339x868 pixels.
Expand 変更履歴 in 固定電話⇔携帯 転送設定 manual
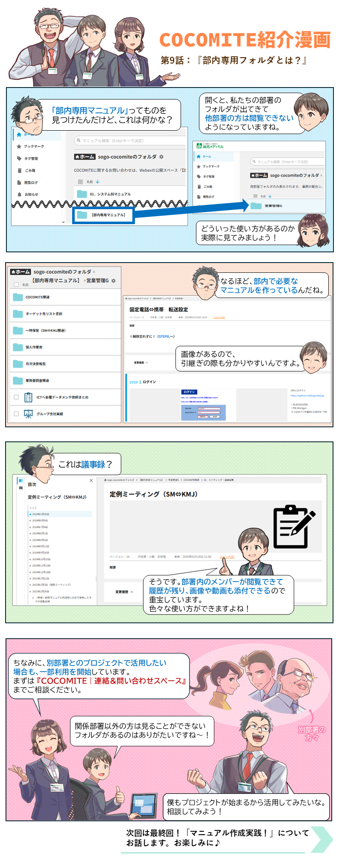pos(141,362)
